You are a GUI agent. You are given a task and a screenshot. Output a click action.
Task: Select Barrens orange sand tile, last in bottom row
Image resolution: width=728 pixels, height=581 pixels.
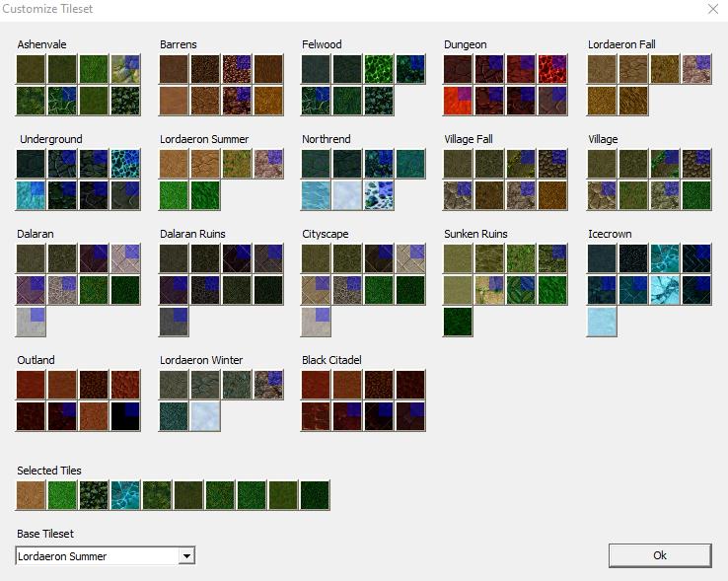(268, 101)
